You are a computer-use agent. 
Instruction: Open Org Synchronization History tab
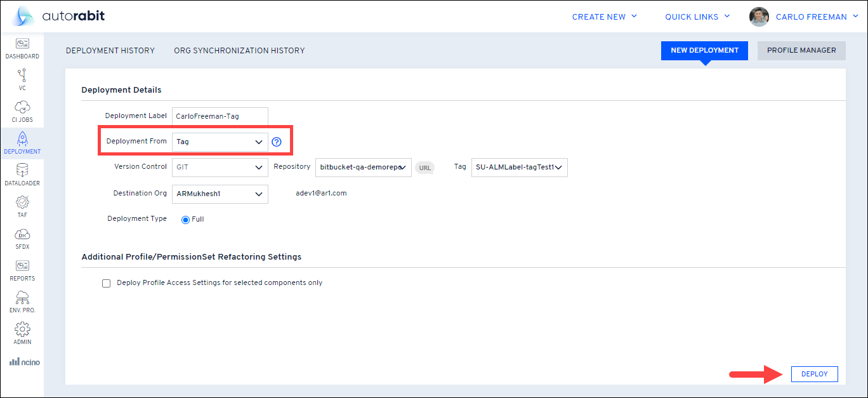pos(239,51)
